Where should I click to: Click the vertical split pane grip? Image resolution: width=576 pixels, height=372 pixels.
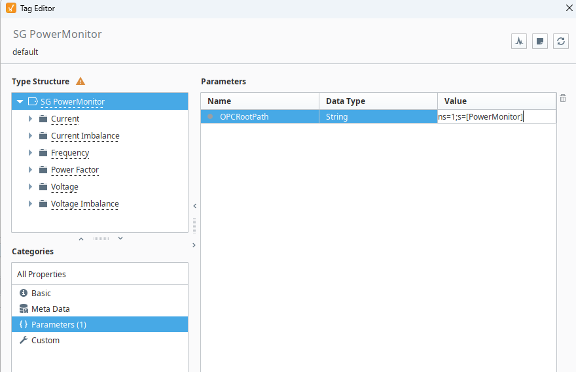pyautogui.click(x=194, y=225)
